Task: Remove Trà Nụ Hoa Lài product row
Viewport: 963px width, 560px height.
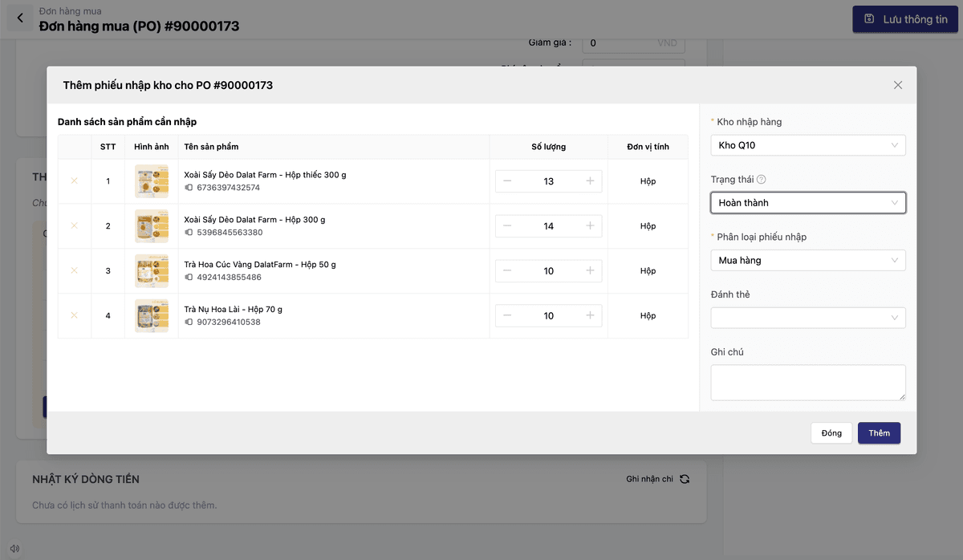Action: [x=75, y=316]
